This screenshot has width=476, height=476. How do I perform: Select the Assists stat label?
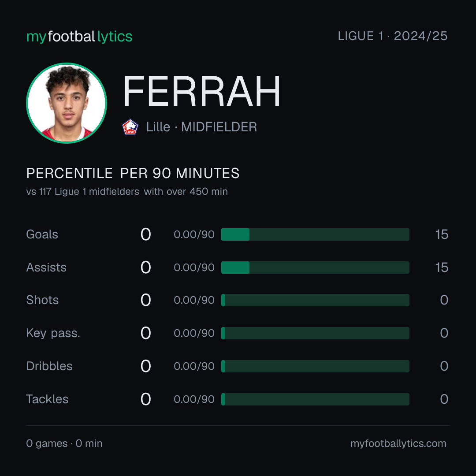46,268
